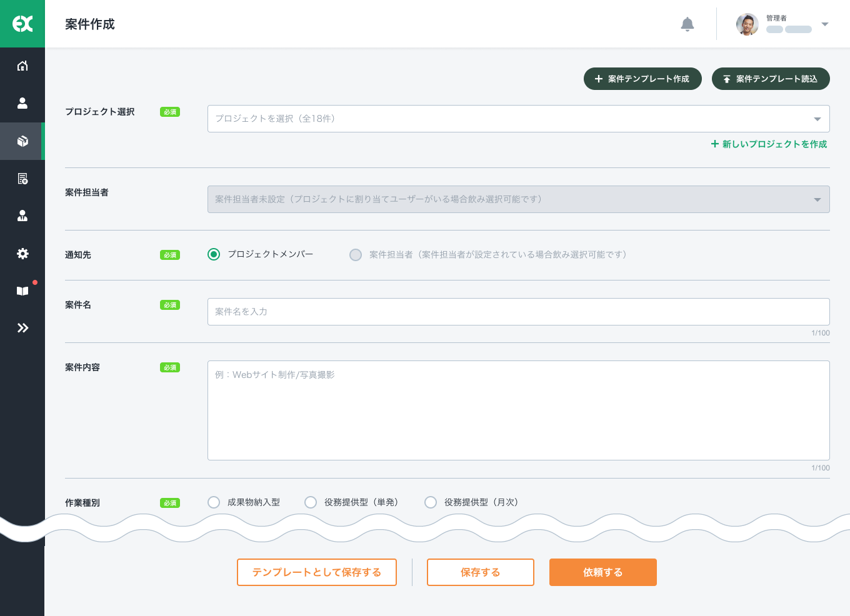Select the box package sidebar icon

[22, 141]
